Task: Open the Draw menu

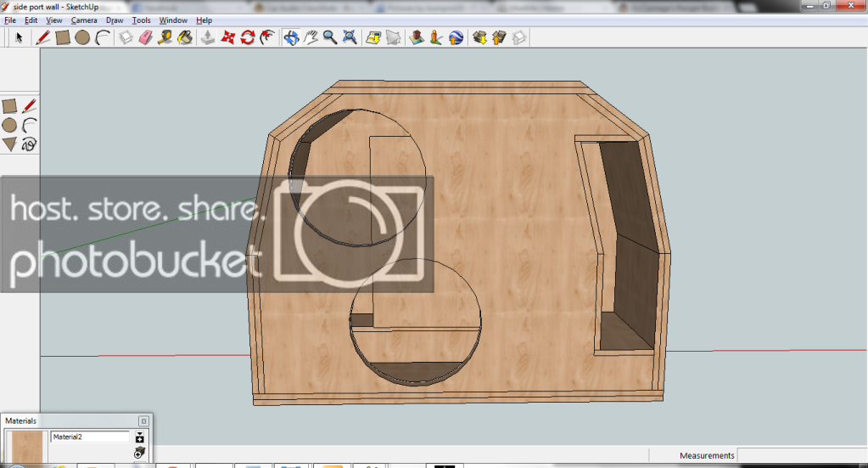Action: (115, 20)
